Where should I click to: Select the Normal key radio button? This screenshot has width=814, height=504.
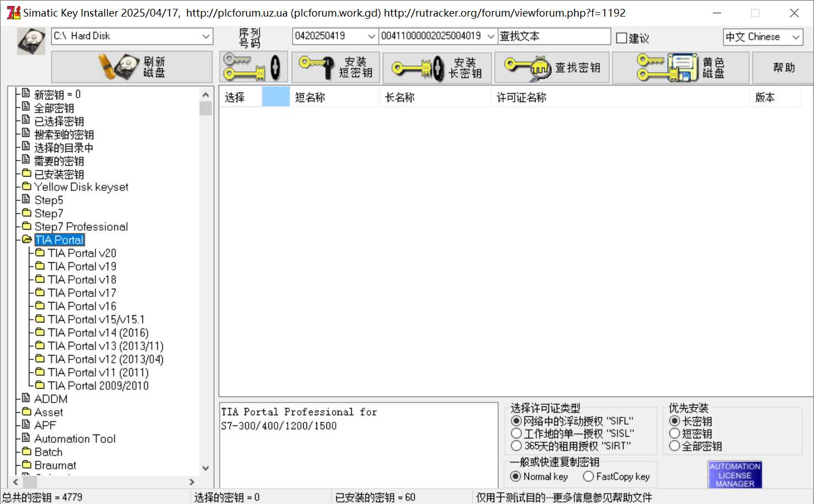[515, 476]
